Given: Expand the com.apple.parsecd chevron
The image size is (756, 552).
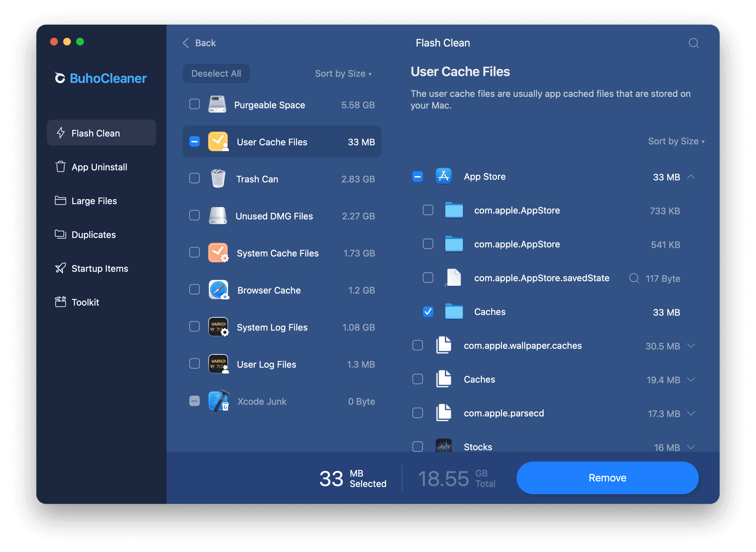Looking at the screenshot, I should (x=691, y=413).
